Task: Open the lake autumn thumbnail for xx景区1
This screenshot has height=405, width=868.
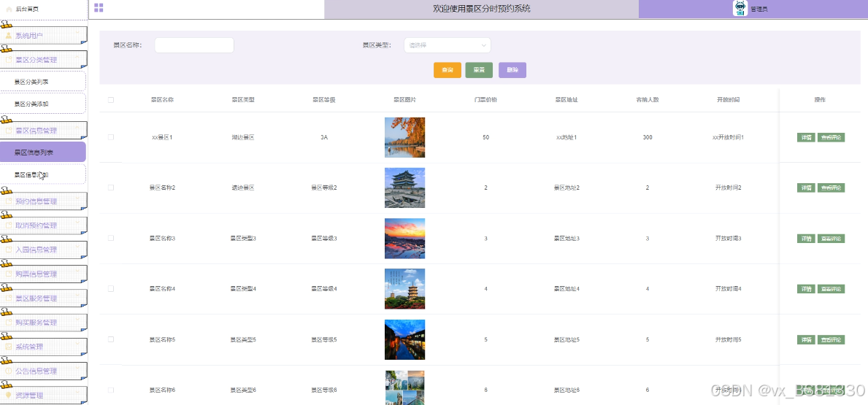Action: (x=404, y=137)
